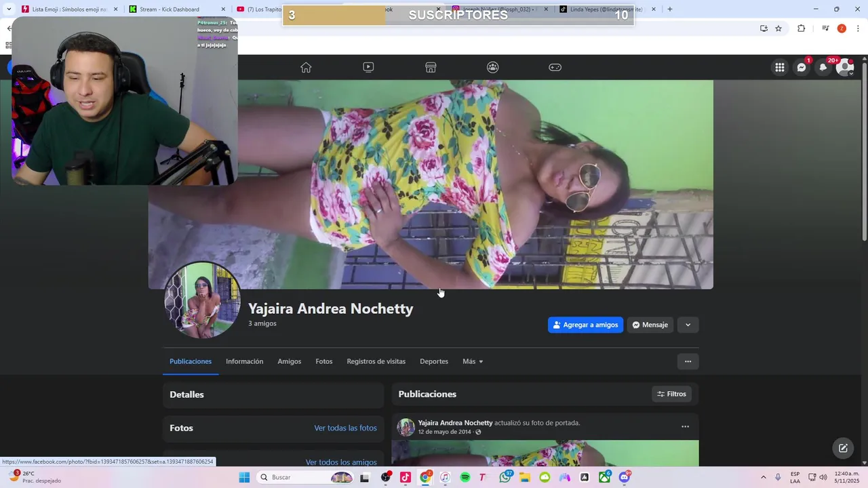This screenshot has width=868, height=488.
Task: Open the Filtros posts filter
Action: click(672, 394)
